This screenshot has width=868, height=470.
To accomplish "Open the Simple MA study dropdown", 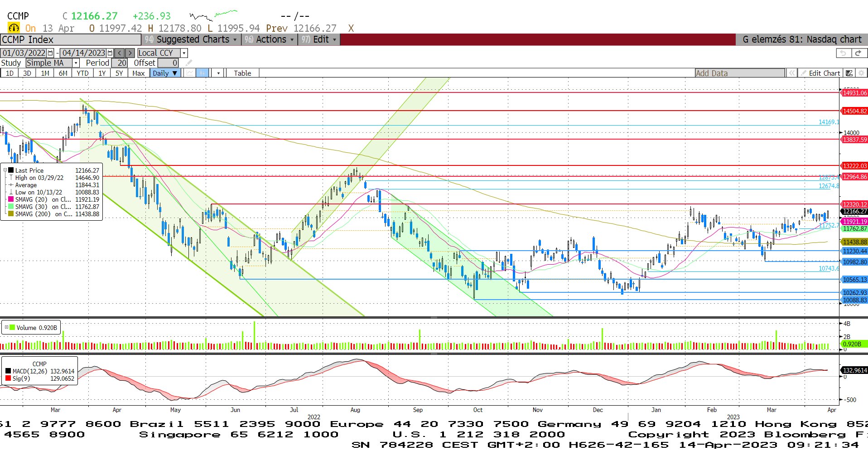I will [x=76, y=63].
